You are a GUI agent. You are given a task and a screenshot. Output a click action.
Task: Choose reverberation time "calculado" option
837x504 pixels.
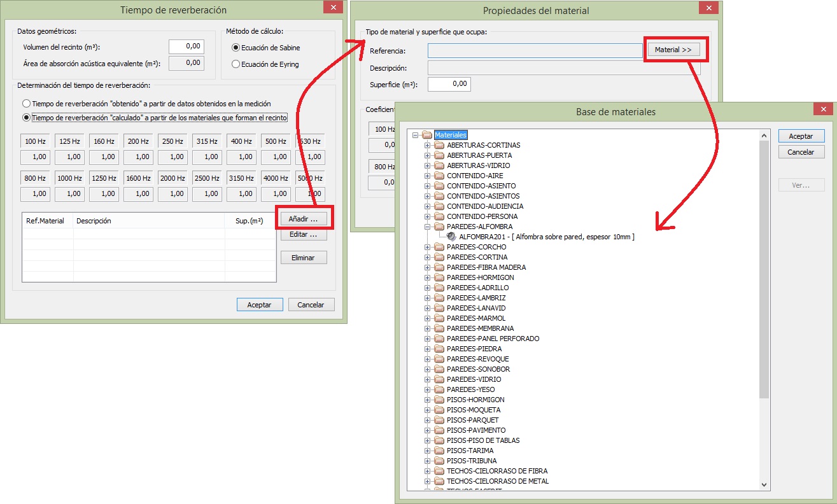pyautogui.click(x=26, y=117)
